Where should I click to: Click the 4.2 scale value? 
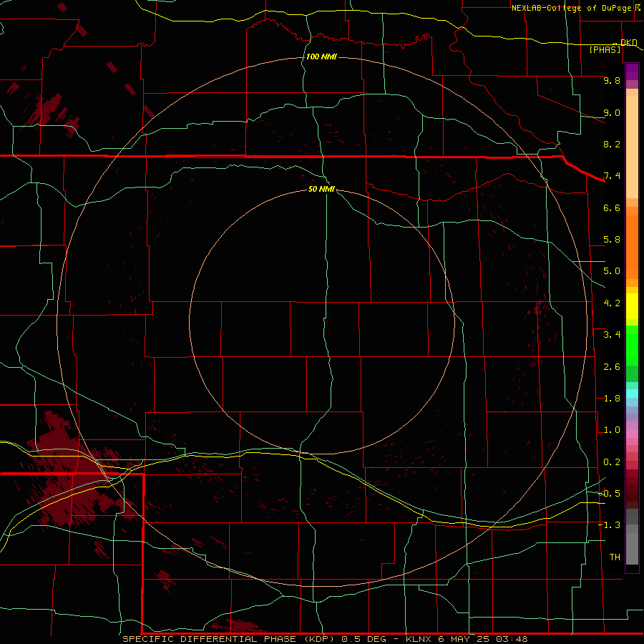pyautogui.click(x=612, y=303)
